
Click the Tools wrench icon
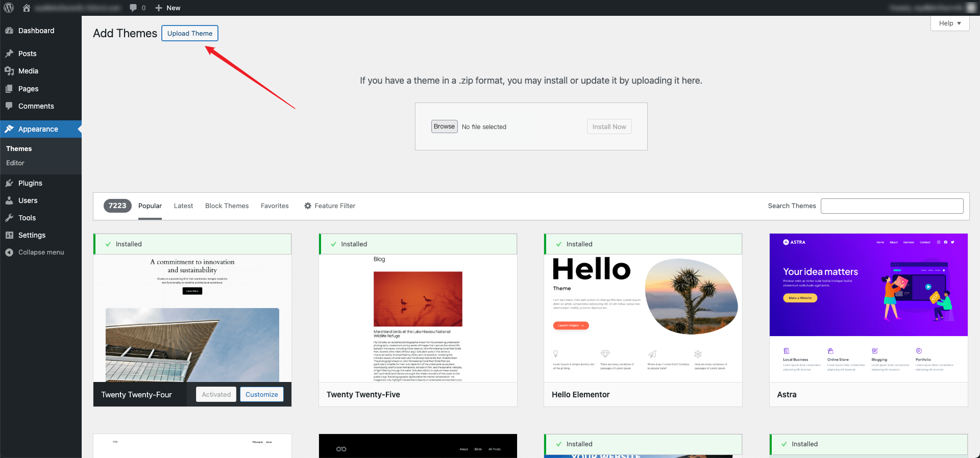(x=9, y=218)
